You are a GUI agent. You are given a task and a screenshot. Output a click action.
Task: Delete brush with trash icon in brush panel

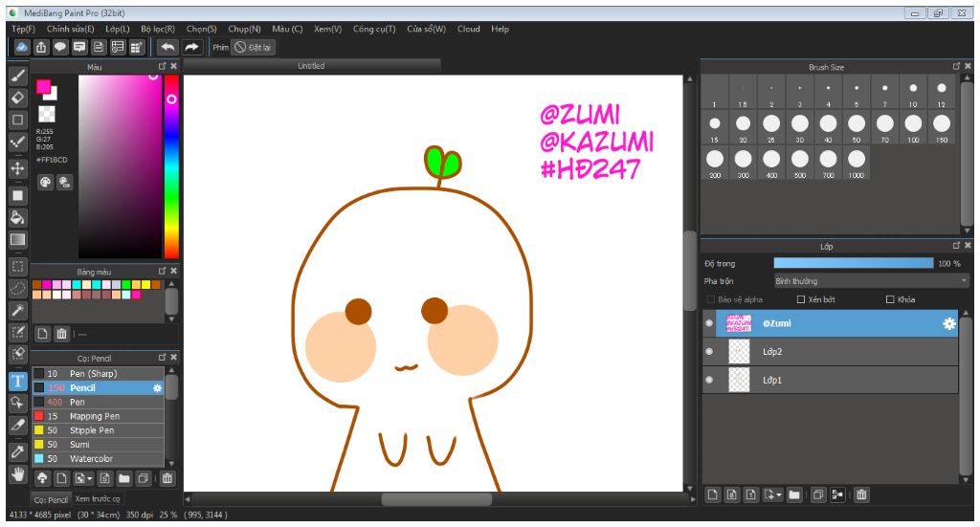pos(167,478)
